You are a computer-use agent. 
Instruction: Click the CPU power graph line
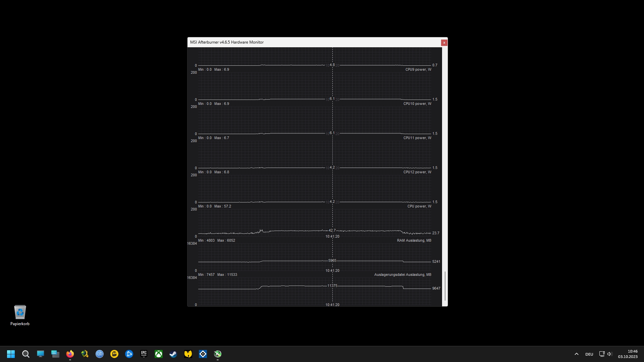coord(295,231)
